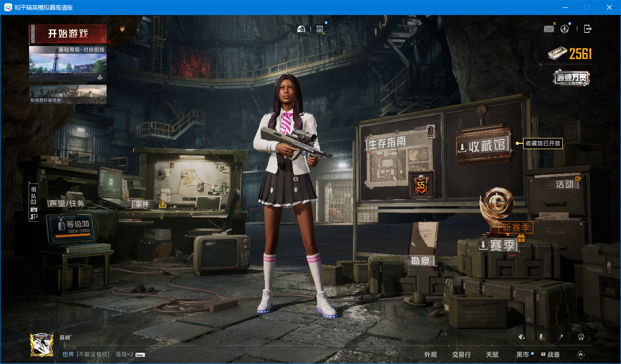Click the emote face icon at bottom right
The height and width of the screenshot is (364, 621).
581,337
